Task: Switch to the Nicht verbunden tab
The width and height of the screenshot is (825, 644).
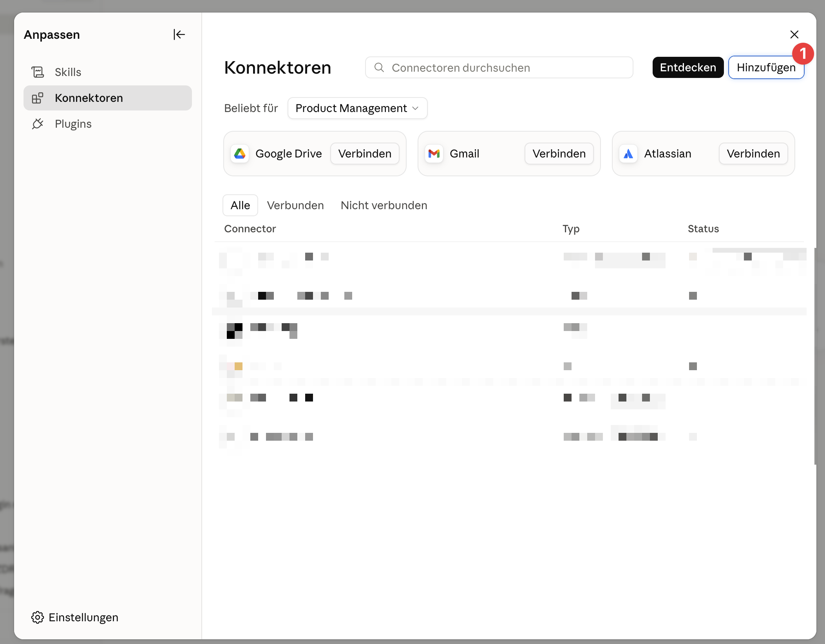Action: (384, 205)
